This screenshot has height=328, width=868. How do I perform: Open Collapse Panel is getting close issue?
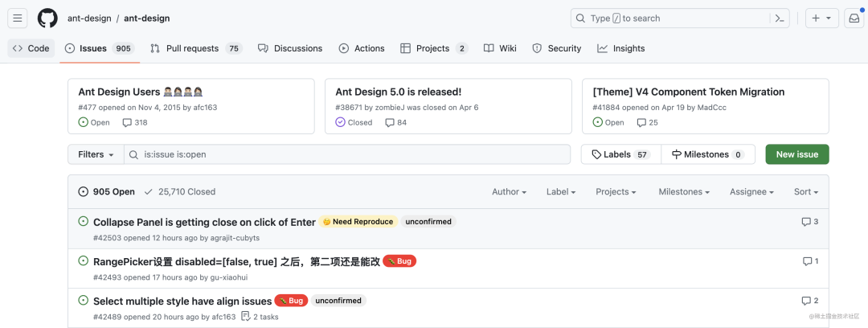[x=204, y=222]
